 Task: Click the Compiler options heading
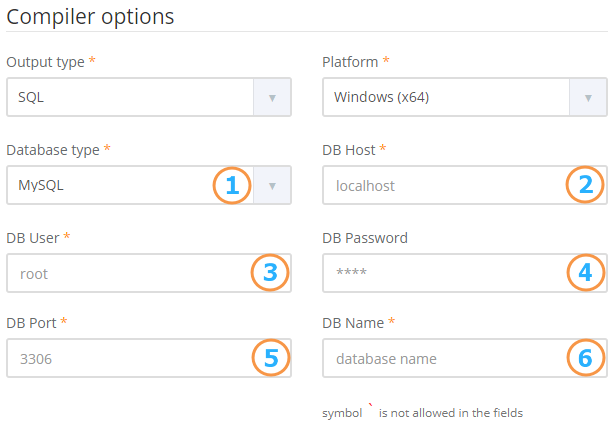coord(91,17)
